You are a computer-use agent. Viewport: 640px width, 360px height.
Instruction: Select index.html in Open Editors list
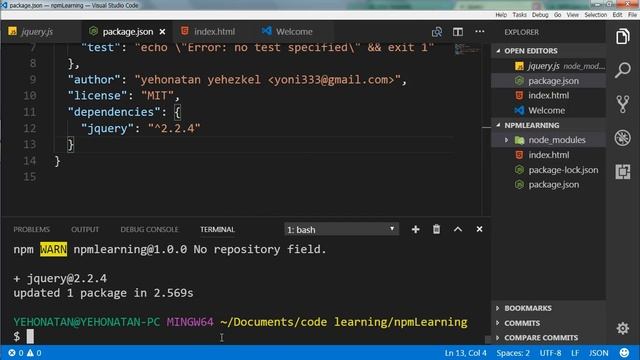pos(549,96)
